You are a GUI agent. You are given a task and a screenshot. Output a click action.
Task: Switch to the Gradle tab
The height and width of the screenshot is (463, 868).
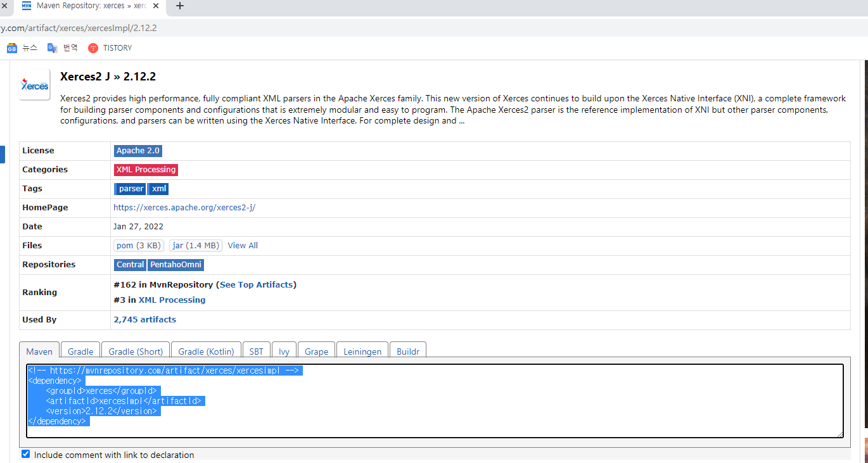tap(80, 352)
